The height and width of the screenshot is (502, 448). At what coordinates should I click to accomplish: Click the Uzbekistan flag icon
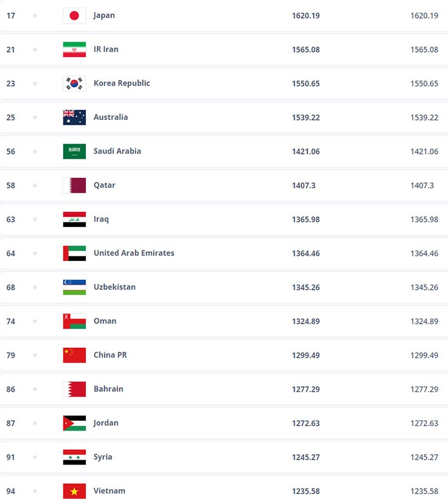click(74, 287)
